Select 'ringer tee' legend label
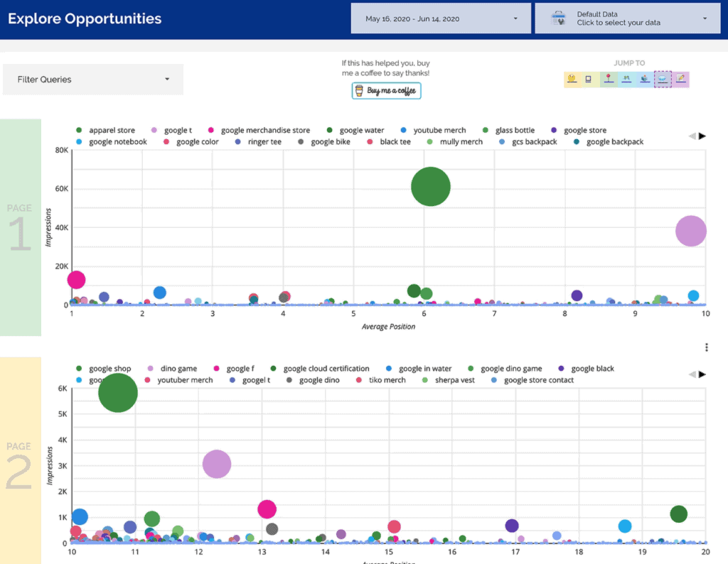728x564 pixels. pos(264,142)
